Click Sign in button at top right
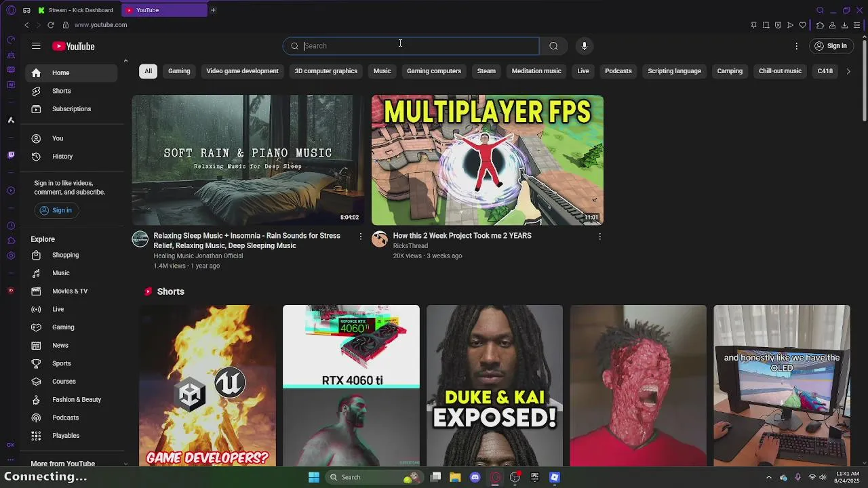This screenshot has width=868, height=488. pos(831,46)
